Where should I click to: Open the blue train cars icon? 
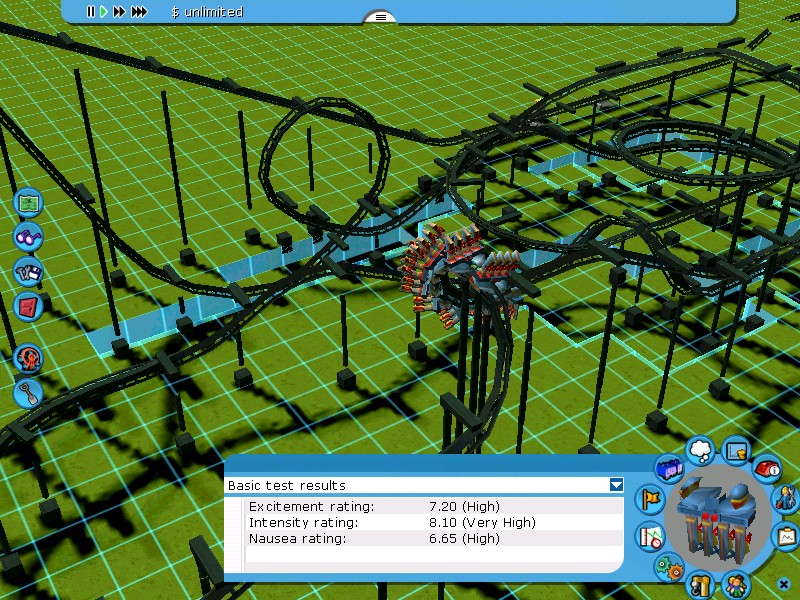click(669, 468)
